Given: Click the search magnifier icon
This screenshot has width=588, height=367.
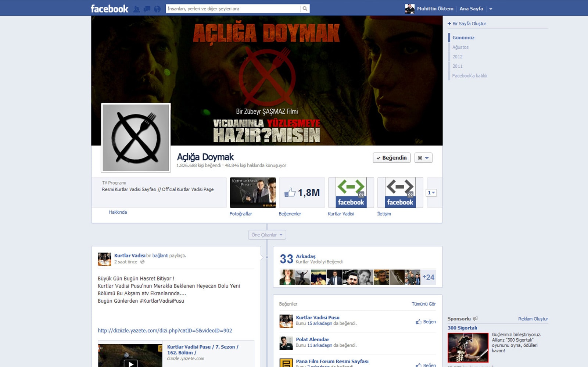Looking at the screenshot, I should [305, 9].
